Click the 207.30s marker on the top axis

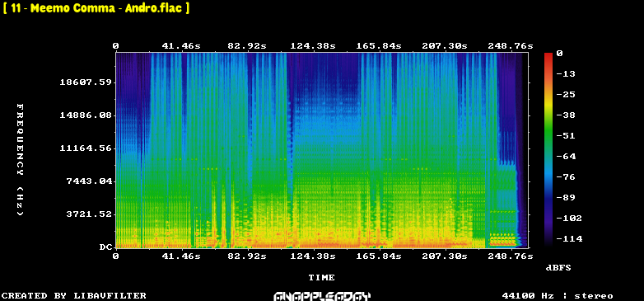click(x=445, y=46)
